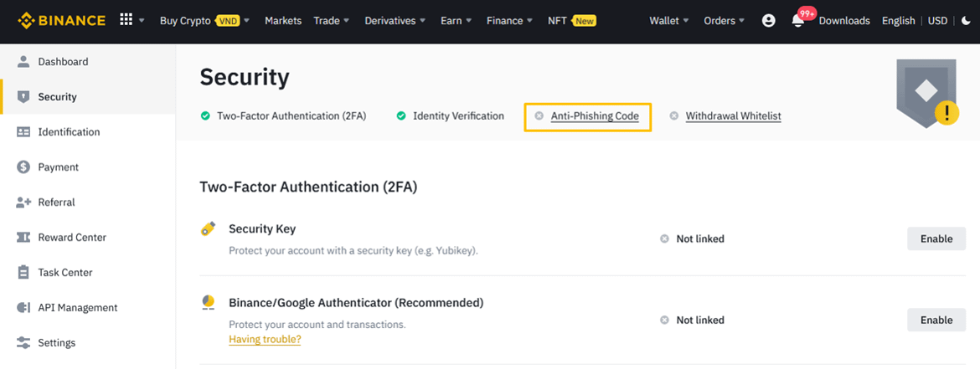This screenshot has width=980, height=369.
Task: Click the Settings sliders icon in sidebar
Action: click(x=23, y=343)
